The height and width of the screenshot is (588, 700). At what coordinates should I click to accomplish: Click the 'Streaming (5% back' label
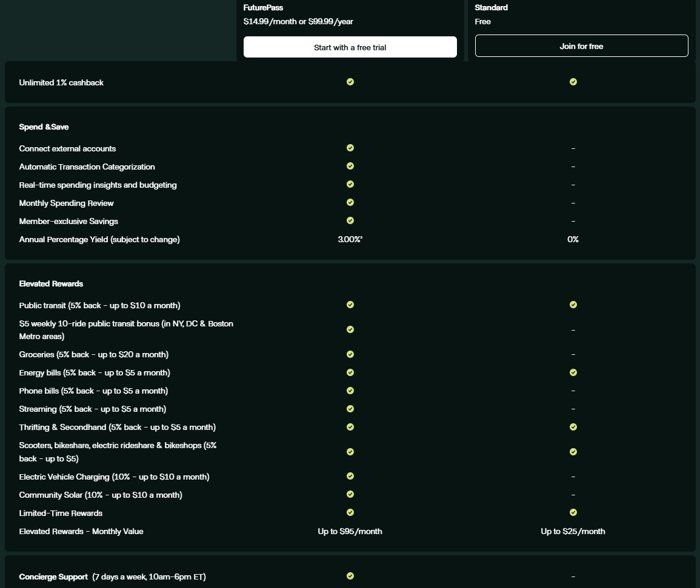(92, 409)
